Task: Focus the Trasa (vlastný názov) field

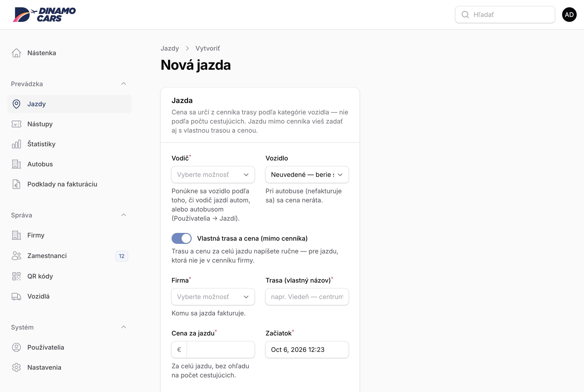Action: tap(307, 297)
